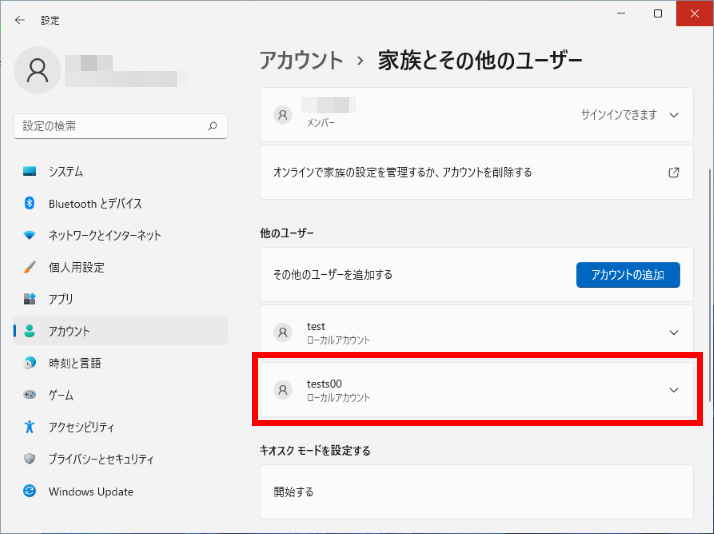Click the 個人用設定 paintbrush icon
714x534 pixels.
click(30, 267)
